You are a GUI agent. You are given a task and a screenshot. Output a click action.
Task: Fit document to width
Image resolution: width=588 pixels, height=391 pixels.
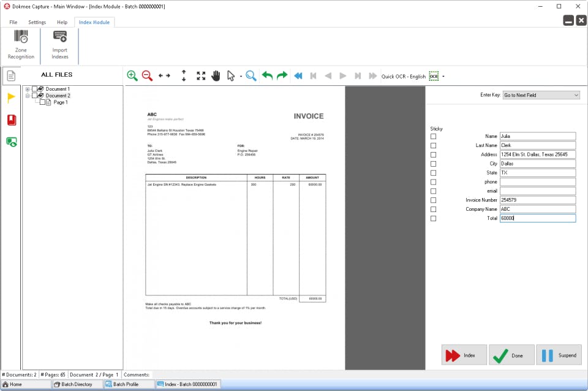pyautogui.click(x=164, y=76)
